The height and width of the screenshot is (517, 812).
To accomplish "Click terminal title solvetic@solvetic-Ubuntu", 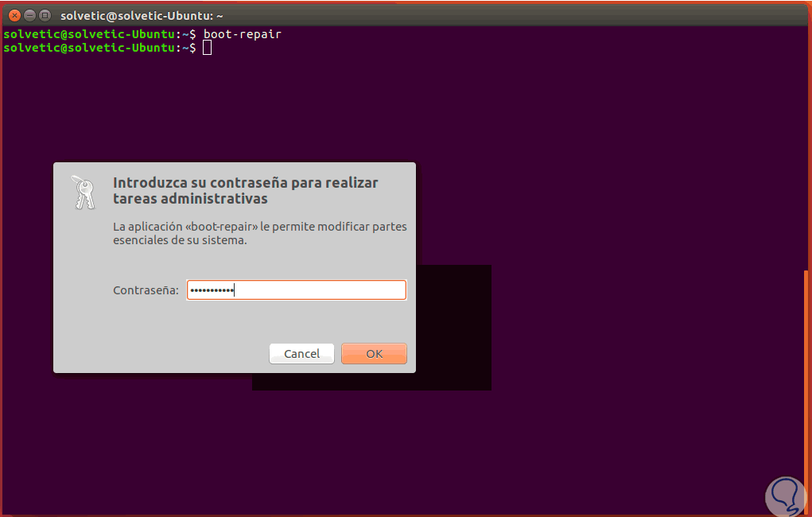I will 142,16.
